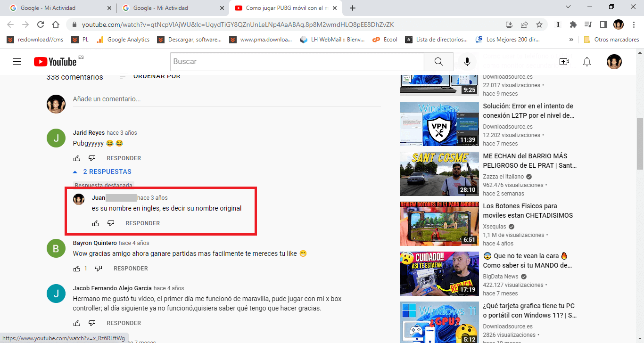The image size is (644, 343).
Task: Click RESPONDER under Bayron Quintero's comment
Action: [x=131, y=269]
